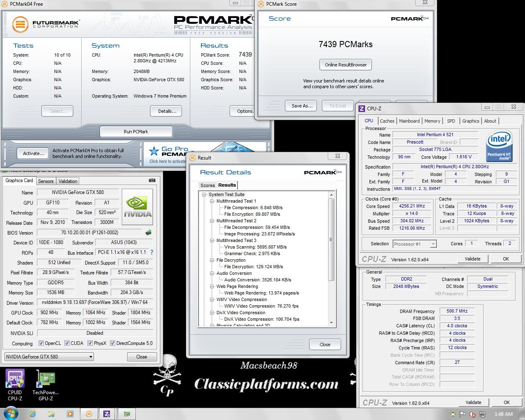Image resolution: width=525 pixels, height=420 pixels.
Task: Click the GPU-Z screenshot camera icon
Action: (152, 180)
